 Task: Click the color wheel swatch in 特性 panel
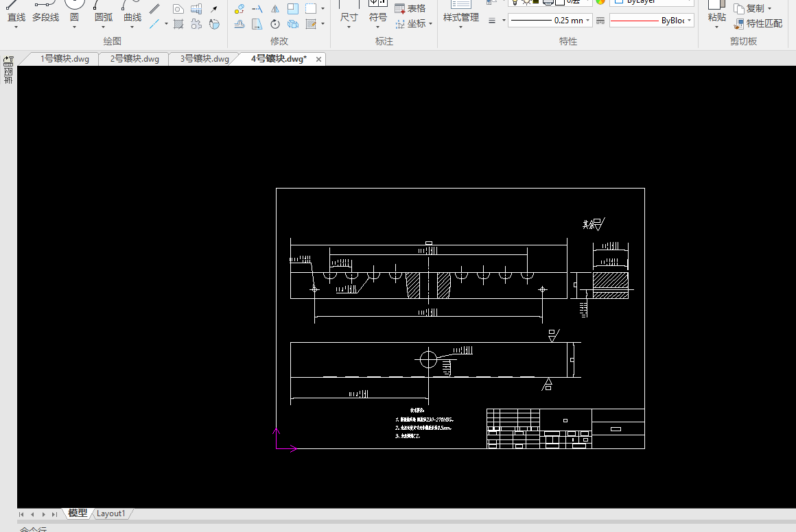pos(600,2)
